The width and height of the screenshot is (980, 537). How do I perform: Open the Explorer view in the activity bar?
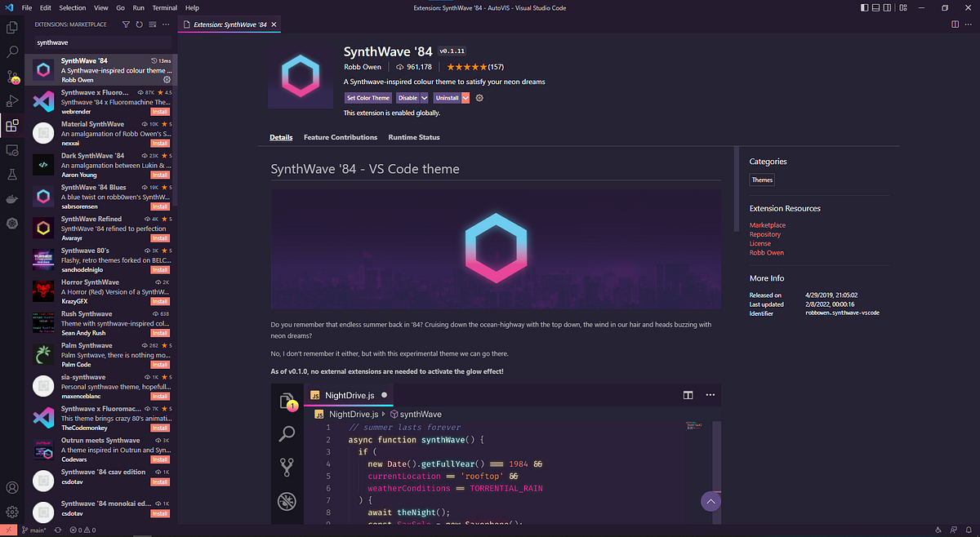pos(11,27)
